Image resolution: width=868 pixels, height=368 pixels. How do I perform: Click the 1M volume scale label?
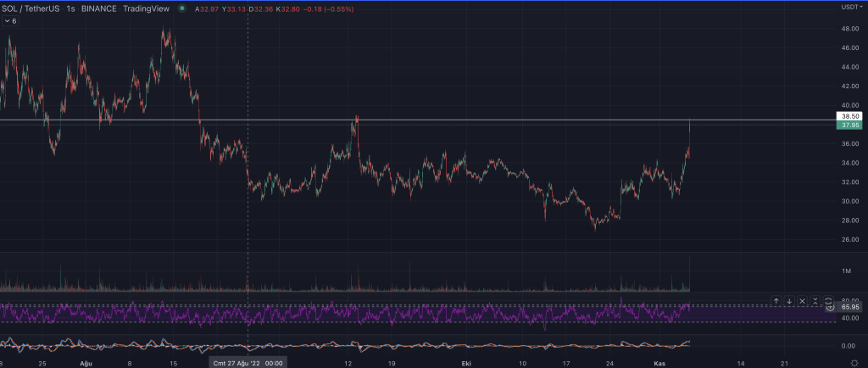(847, 270)
